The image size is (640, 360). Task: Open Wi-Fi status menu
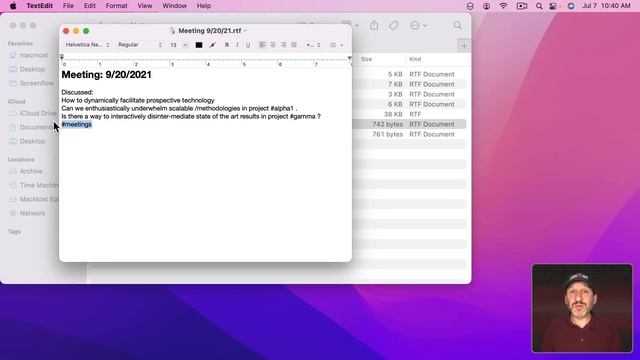point(504,6)
